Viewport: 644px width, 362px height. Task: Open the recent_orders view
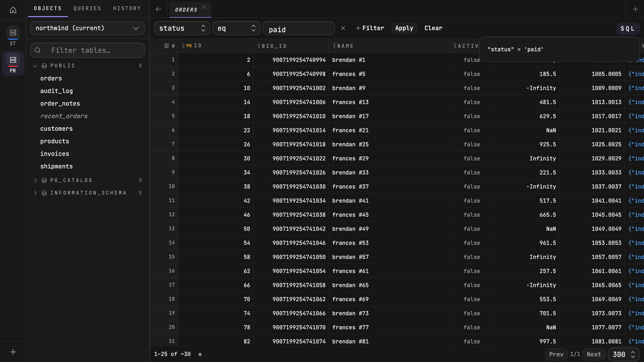(x=64, y=116)
